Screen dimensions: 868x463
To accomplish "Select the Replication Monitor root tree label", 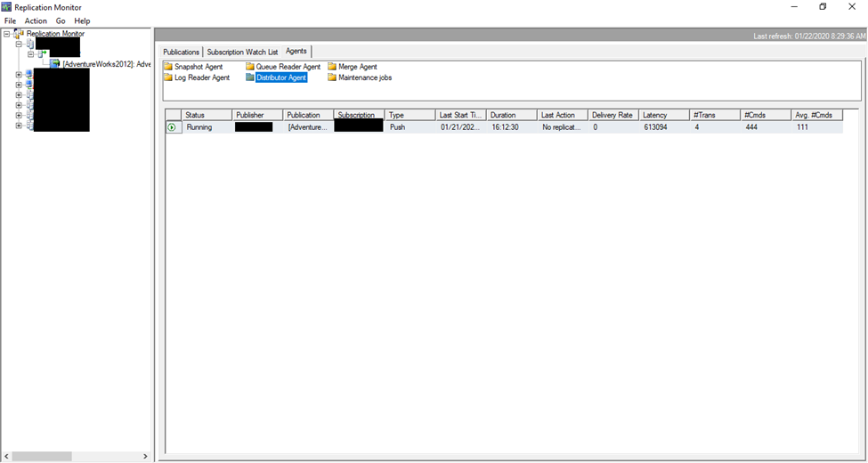I will pyautogui.click(x=55, y=34).
